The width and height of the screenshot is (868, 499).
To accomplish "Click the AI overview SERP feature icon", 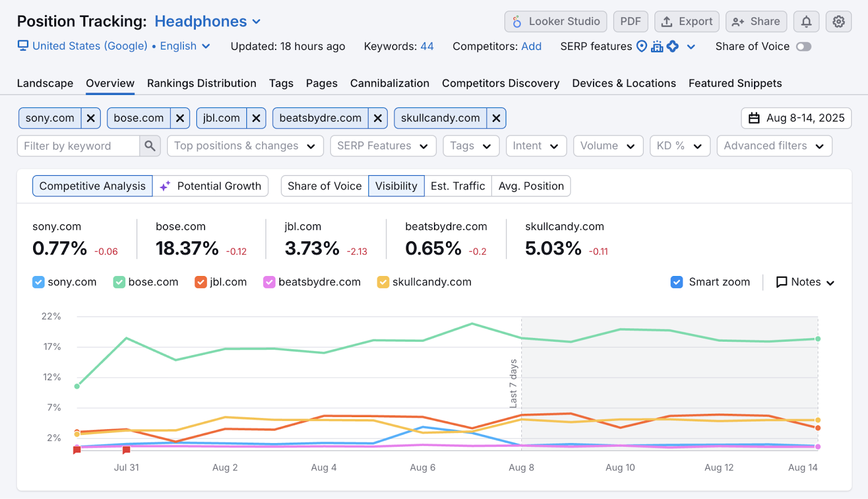I will 673,47.
